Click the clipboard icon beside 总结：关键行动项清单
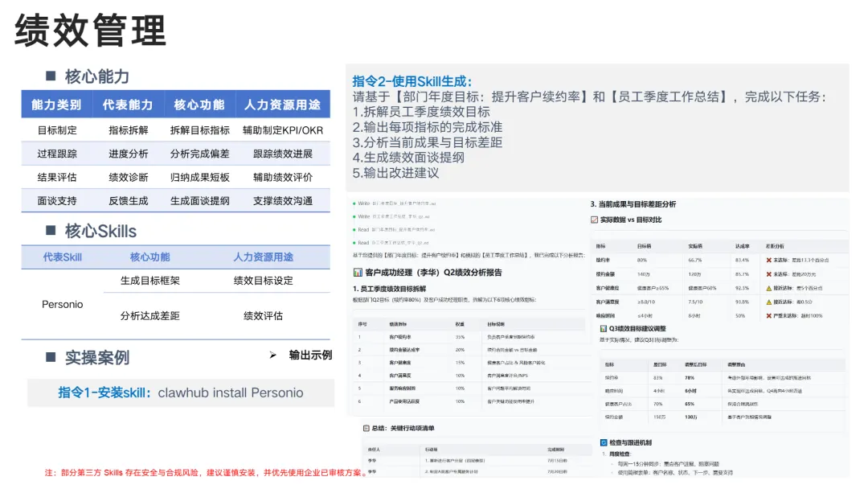The height and width of the screenshot is (489, 868). [366, 428]
